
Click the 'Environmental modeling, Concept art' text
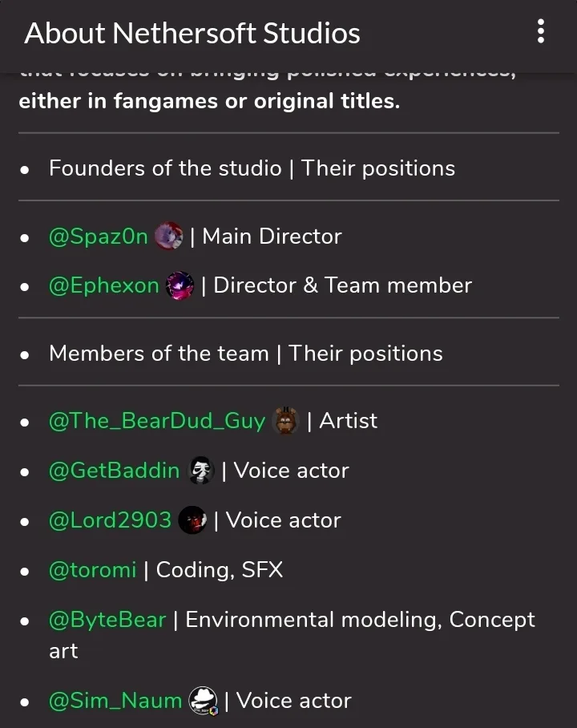(360, 620)
